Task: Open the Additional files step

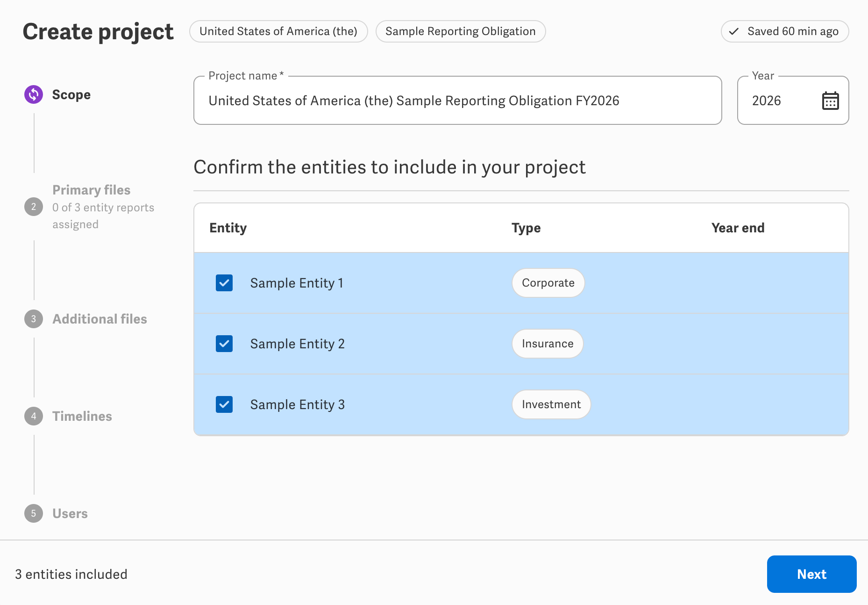Action: 100,319
